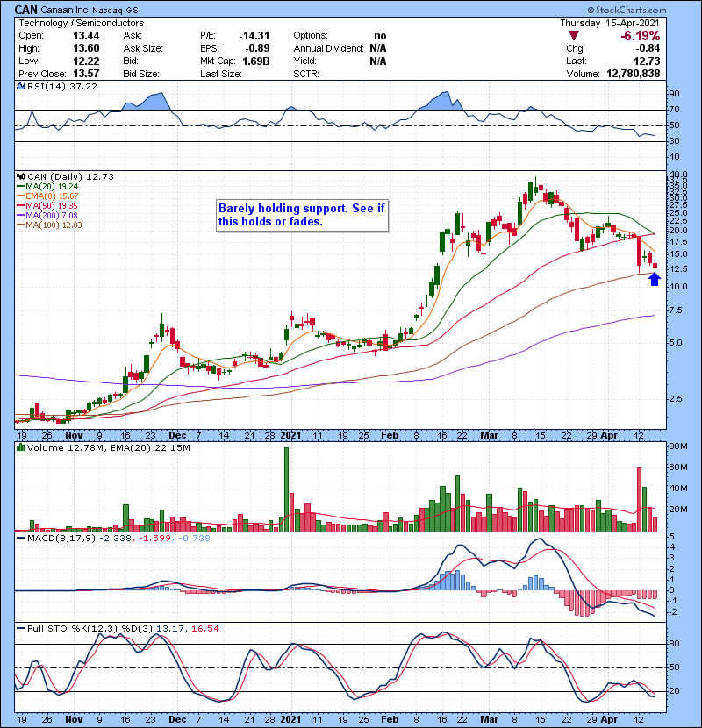This screenshot has width=702, height=728.
Task: Click the date Thursday 15-Apr-2021
Action: click(x=610, y=23)
